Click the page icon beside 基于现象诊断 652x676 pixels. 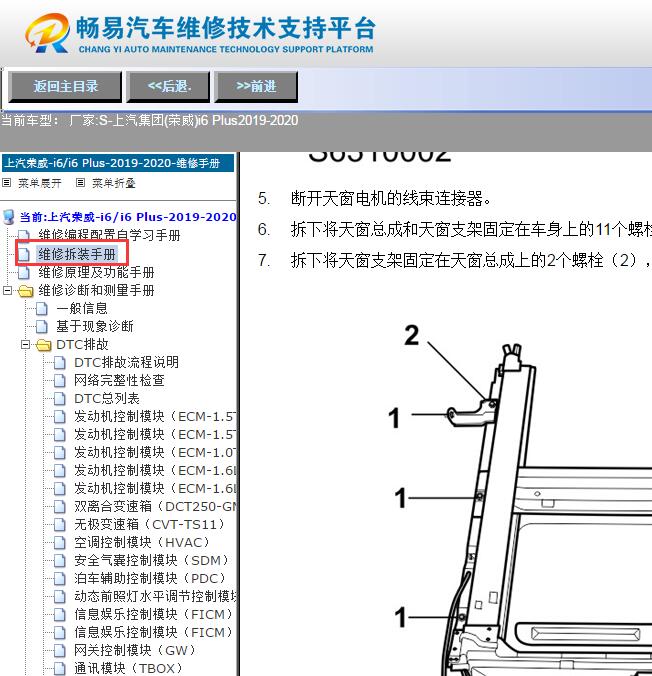pos(42,327)
